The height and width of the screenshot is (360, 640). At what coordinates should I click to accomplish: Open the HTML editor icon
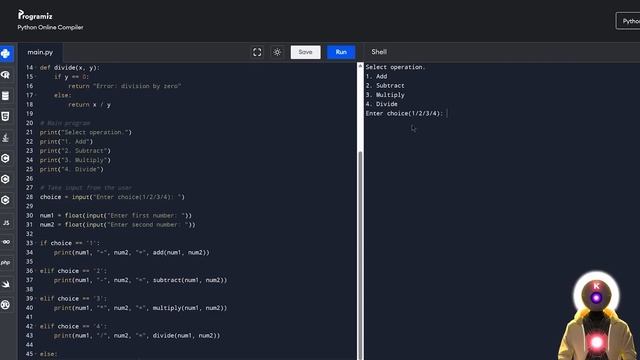click(x=6, y=117)
